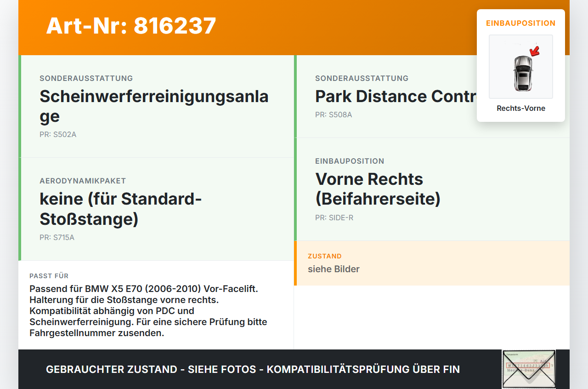Screen dimensions: 588x389
Task: Click the Rechts-Vorne caption
Action: pos(521,109)
